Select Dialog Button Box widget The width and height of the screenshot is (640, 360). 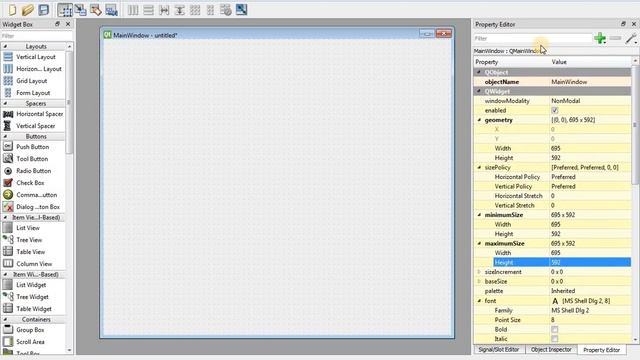(x=38, y=207)
